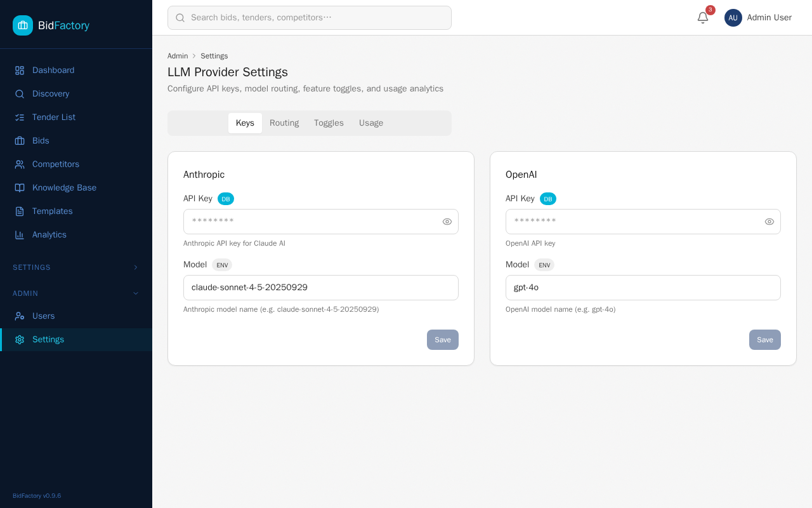Click the OpenAI API Key input field
Viewport: 812px width, 508px height.
tap(643, 222)
